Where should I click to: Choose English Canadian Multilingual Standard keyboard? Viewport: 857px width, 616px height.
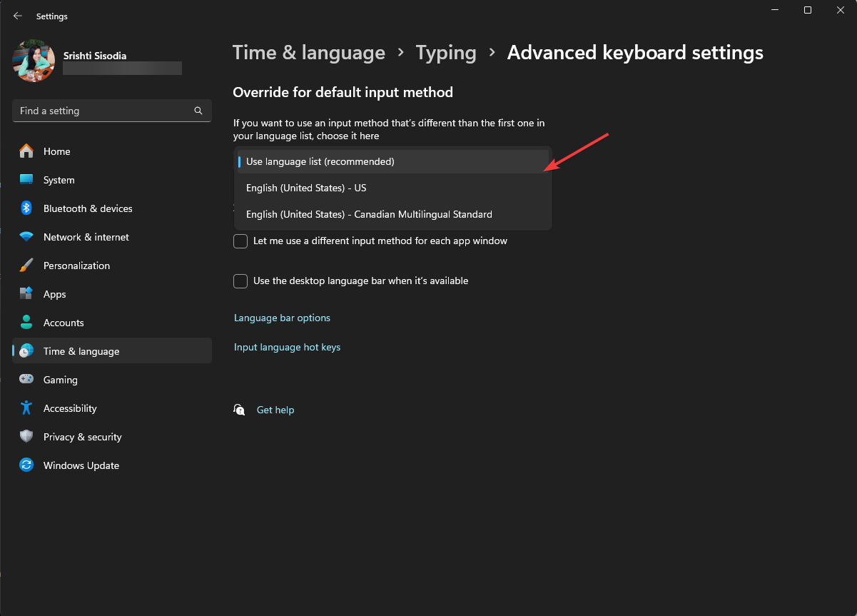tap(369, 214)
